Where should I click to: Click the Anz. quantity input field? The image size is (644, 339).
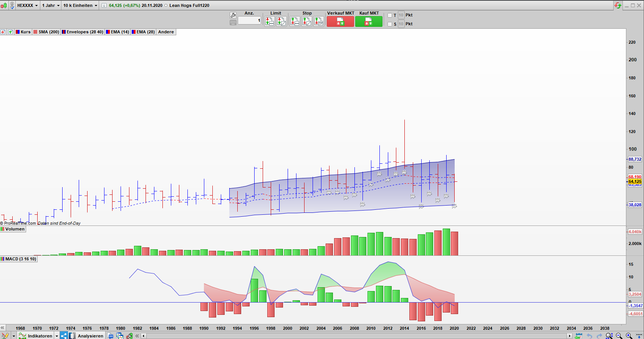pos(249,20)
